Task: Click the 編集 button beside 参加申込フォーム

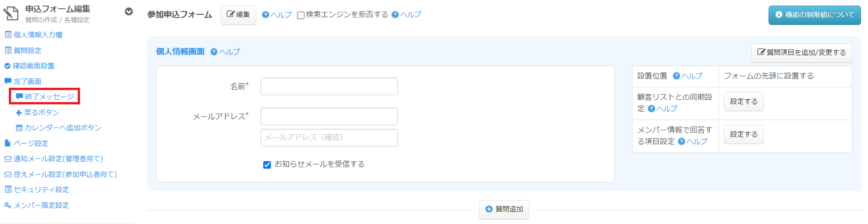Action: pos(238,15)
